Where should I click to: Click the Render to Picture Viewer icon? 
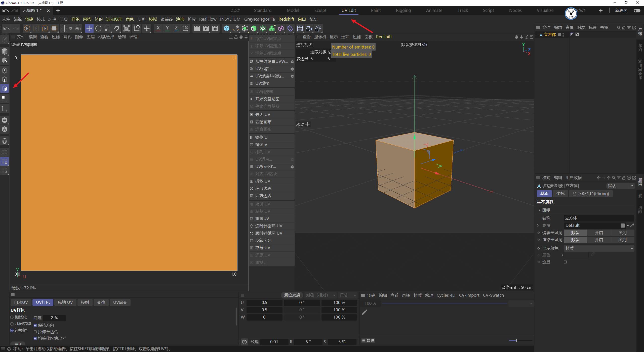click(206, 28)
